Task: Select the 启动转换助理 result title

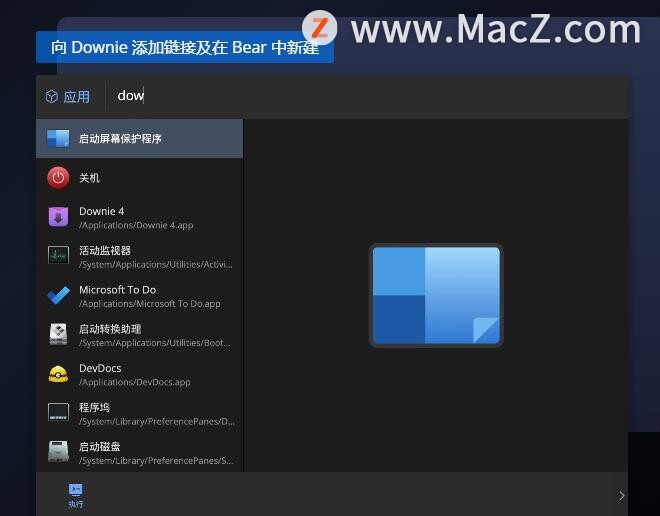Action: 110,329
